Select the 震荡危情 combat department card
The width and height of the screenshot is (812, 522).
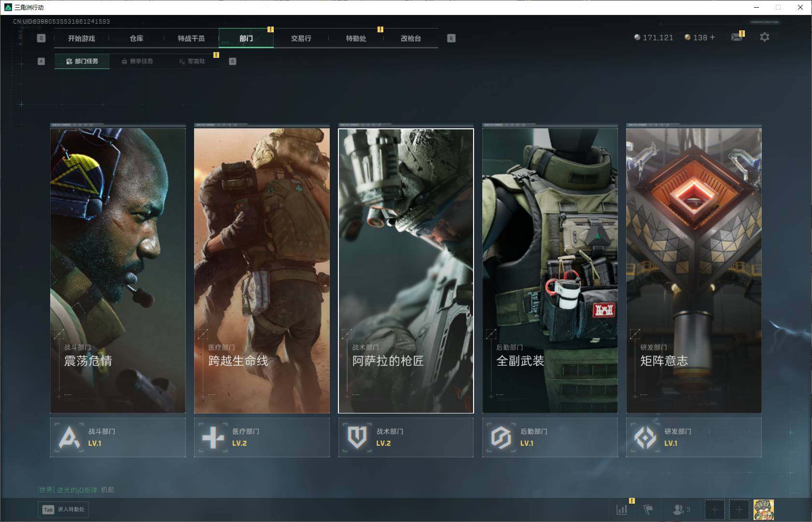point(118,270)
